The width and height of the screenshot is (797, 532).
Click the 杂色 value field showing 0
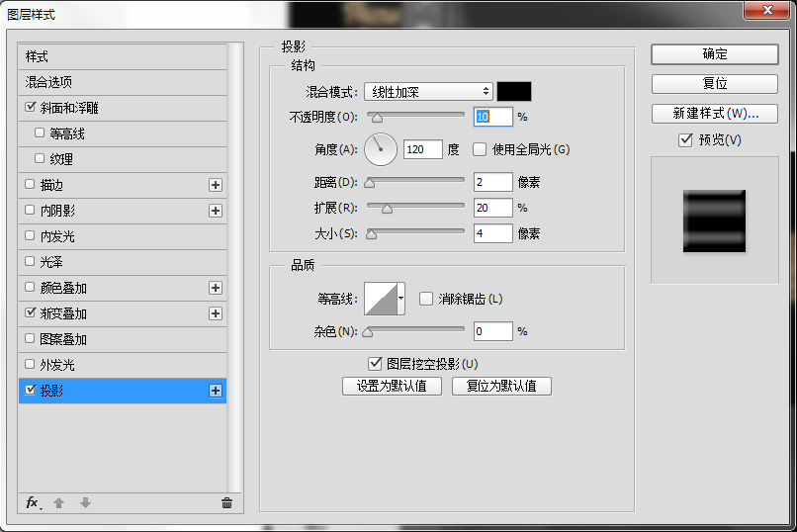pyautogui.click(x=493, y=331)
